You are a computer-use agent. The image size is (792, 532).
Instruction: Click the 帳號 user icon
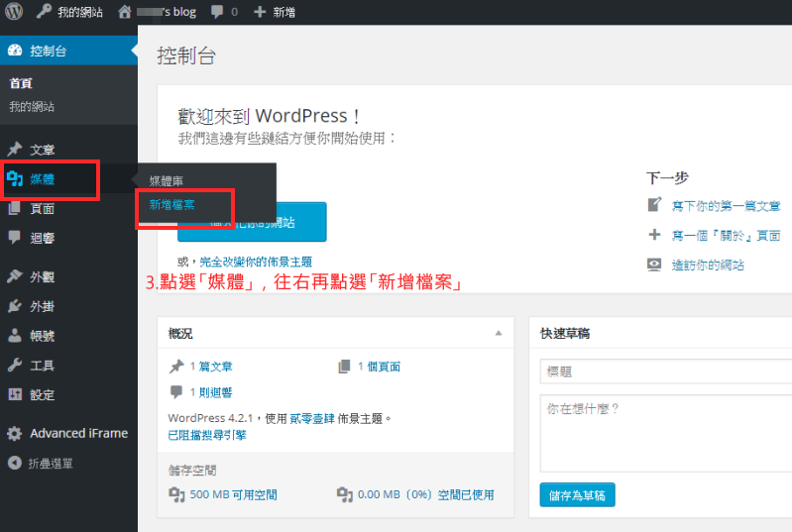(x=15, y=335)
